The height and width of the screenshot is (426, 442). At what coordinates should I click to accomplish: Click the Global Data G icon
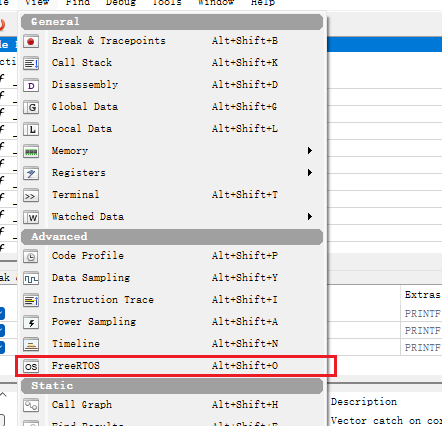[31, 107]
